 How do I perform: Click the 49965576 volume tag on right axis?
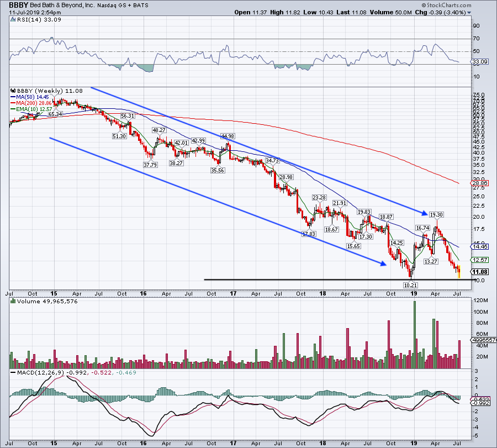point(484,340)
